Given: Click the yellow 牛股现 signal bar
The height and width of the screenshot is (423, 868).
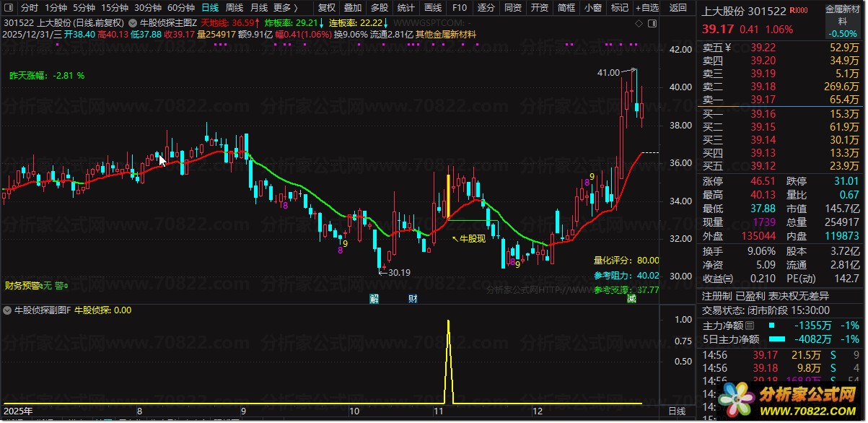Looking at the screenshot, I should pos(448,196).
